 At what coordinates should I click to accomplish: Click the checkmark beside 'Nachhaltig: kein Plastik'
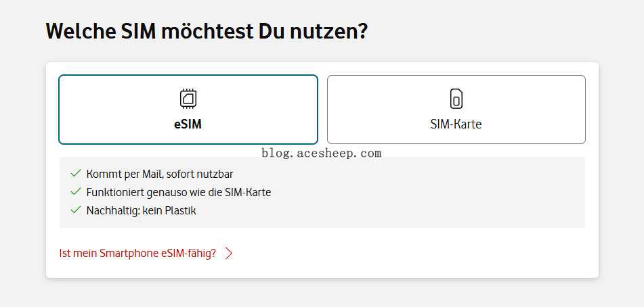click(76, 210)
